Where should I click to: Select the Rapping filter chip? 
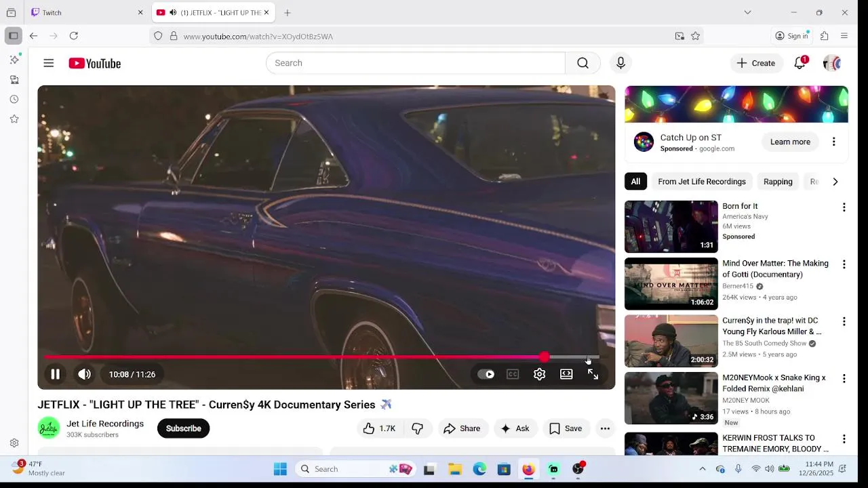(x=778, y=182)
